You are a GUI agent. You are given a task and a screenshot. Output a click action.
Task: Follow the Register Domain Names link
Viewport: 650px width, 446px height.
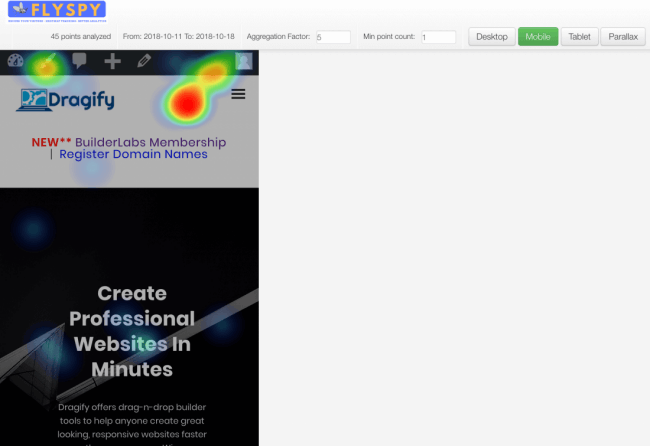pyautogui.click(x=133, y=155)
